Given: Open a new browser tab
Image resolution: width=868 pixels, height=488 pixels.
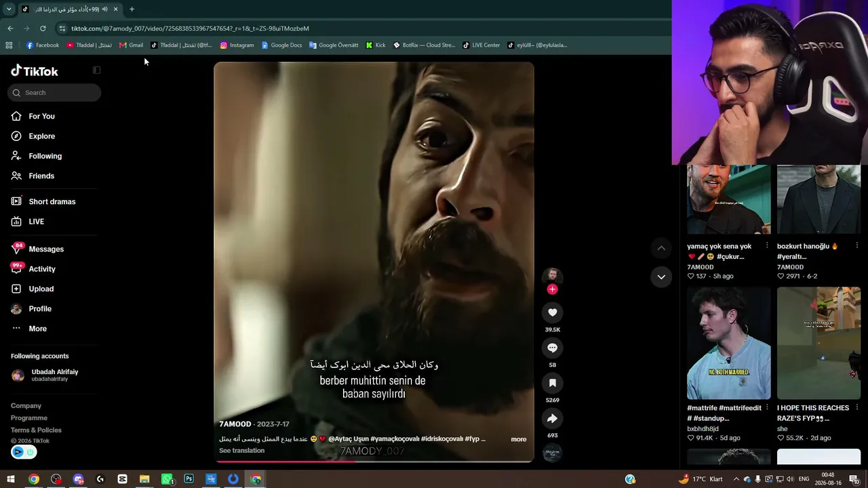Looking at the screenshot, I should click(132, 9).
